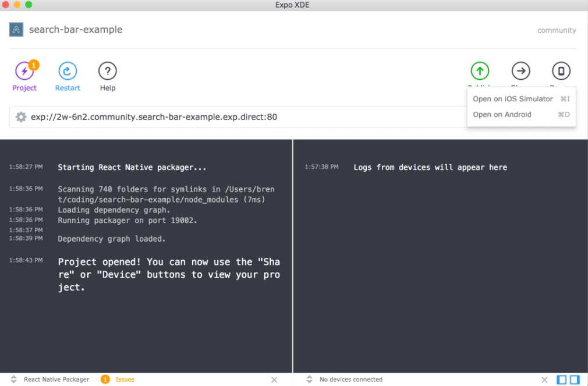Select Open on Android
The height and width of the screenshot is (386, 588).
(x=521, y=115)
